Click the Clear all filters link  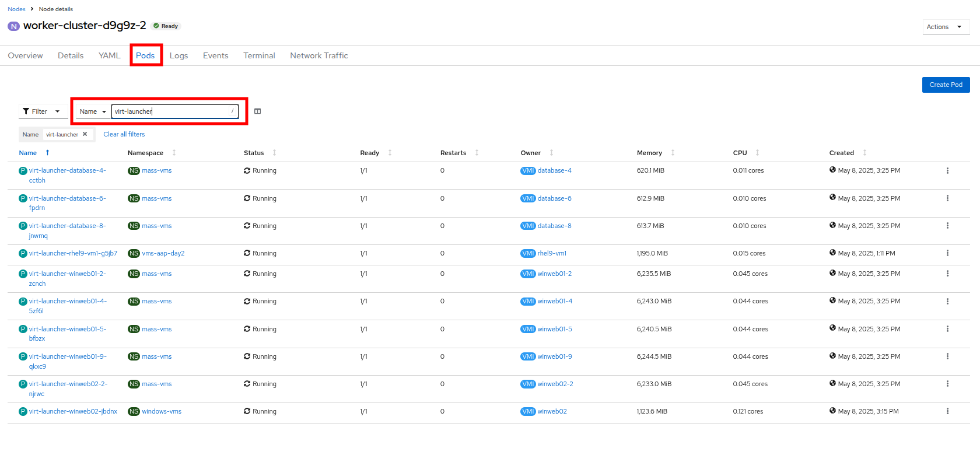click(124, 134)
